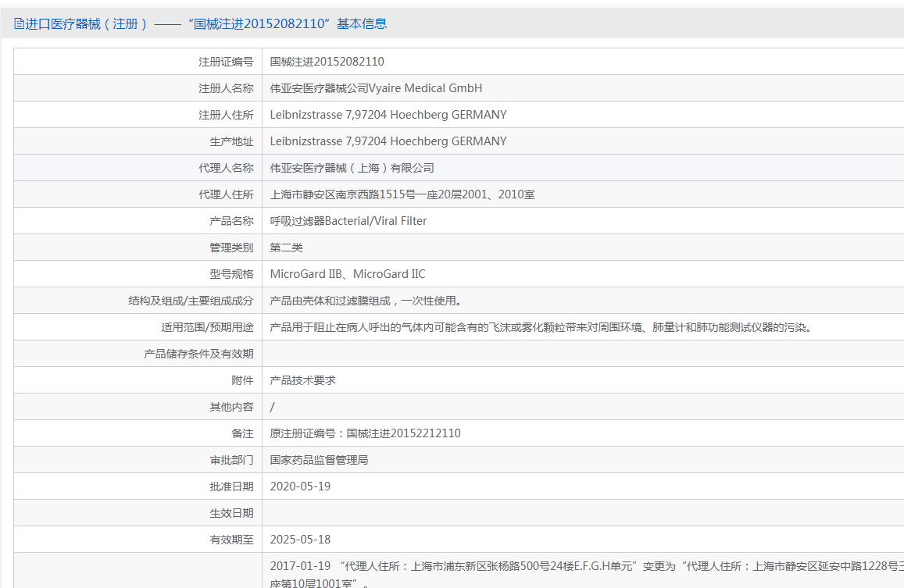Select the address value in the 注册人住所 row
904x588 pixels.
point(388,115)
